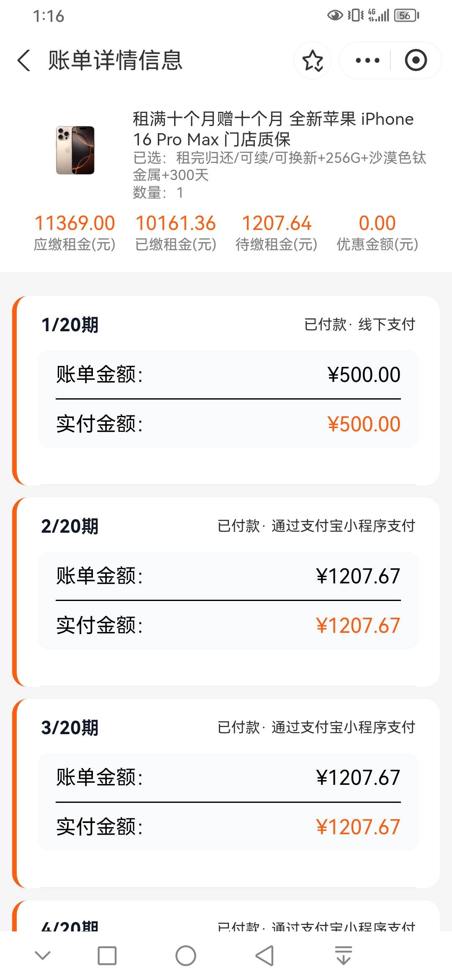Select the 2/20期 bill heading
Screen dimensions: 452x980
pyautogui.click(x=70, y=526)
